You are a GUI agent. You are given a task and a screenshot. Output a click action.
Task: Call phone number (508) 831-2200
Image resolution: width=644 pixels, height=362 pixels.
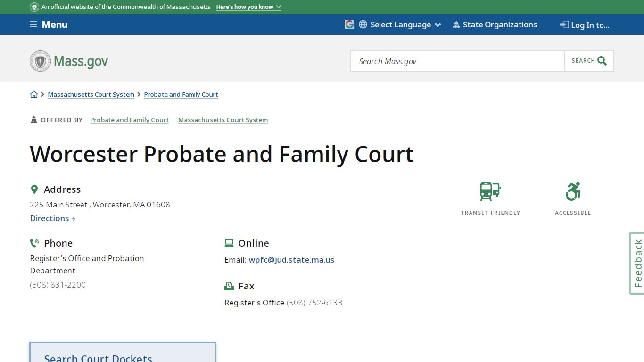point(58,285)
